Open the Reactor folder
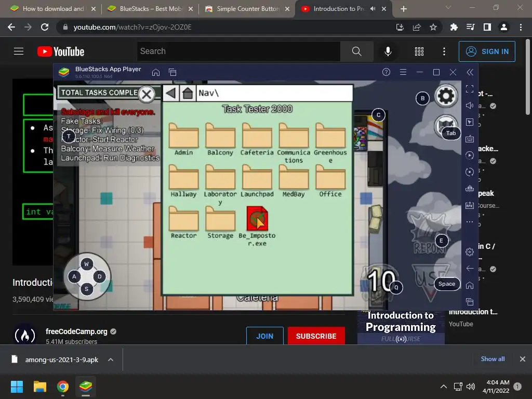The width and height of the screenshot is (532, 399). 183,219
